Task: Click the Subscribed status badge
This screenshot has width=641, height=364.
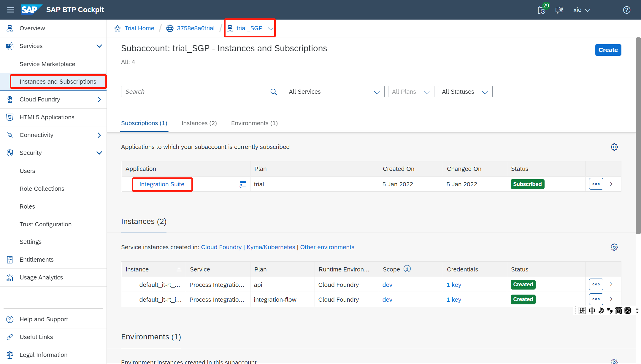Action: pos(527,184)
